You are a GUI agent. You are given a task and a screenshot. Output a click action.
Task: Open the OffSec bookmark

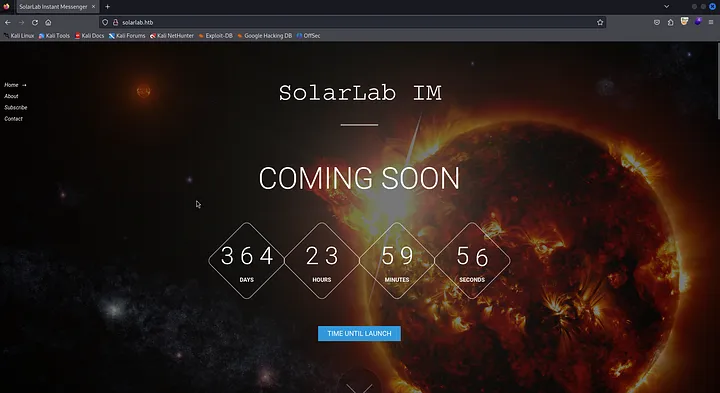(309, 35)
